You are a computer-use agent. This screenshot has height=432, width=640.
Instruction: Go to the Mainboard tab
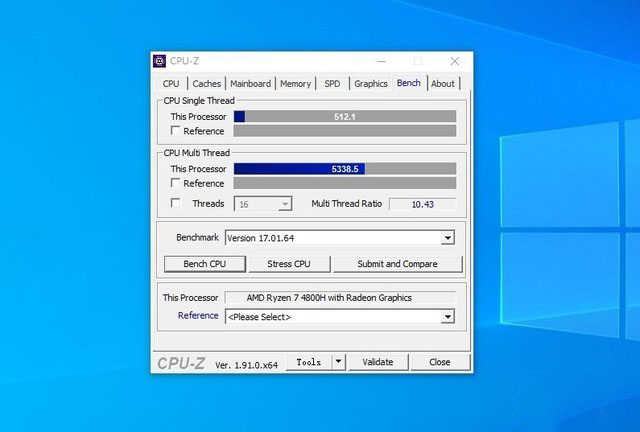point(250,84)
